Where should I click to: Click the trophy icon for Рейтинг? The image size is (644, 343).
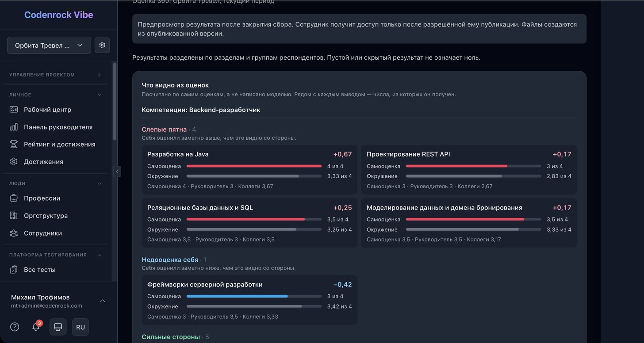click(x=14, y=144)
